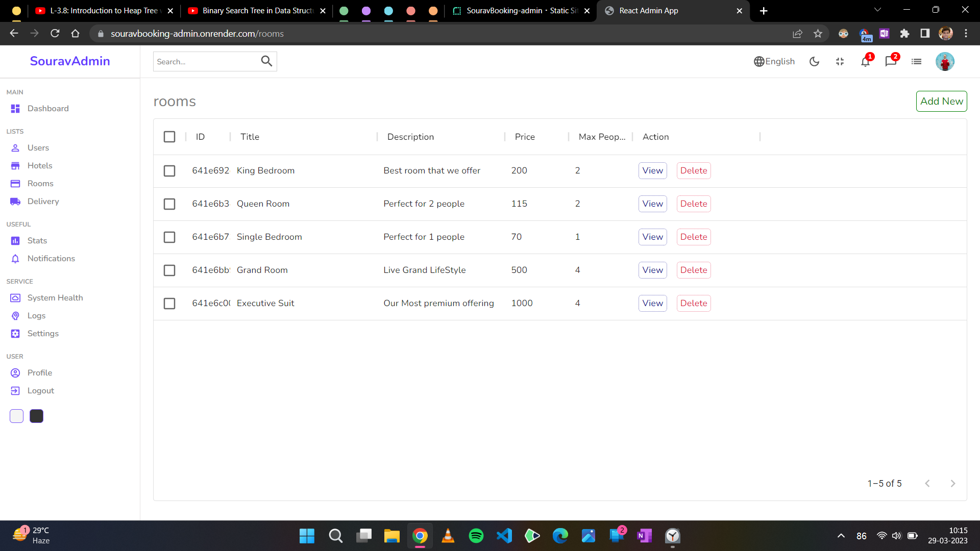Open VS Code from the taskbar
The height and width of the screenshot is (551, 980).
(504, 536)
